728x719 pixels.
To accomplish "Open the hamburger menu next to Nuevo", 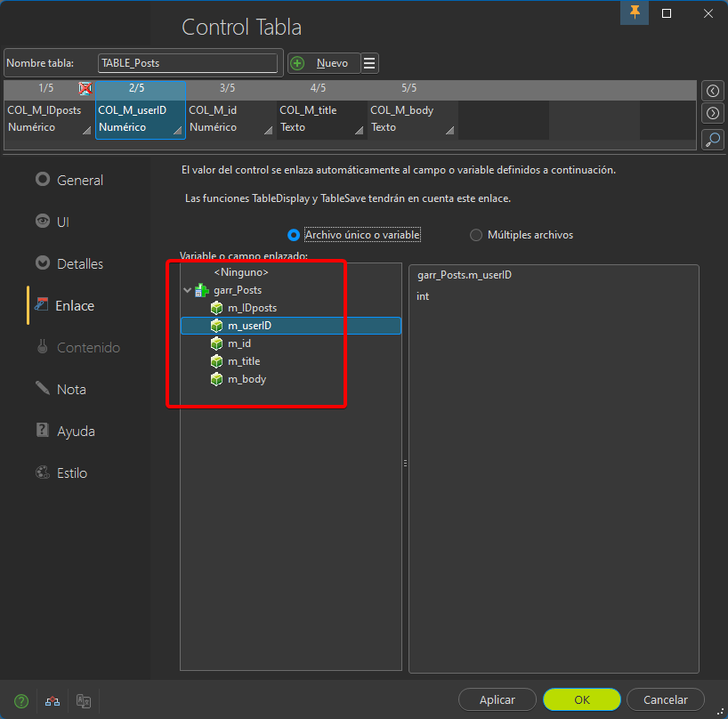I will click(369, 63).
